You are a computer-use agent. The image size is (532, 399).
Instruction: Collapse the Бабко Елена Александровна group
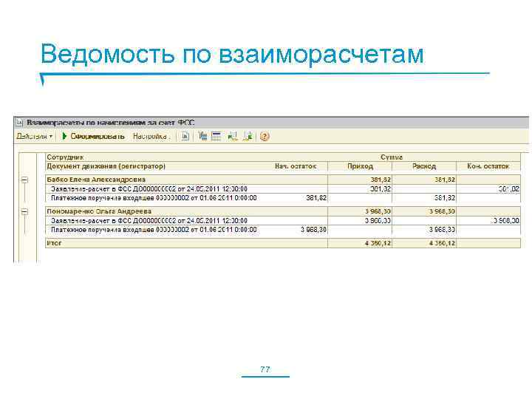coord(24,180)
